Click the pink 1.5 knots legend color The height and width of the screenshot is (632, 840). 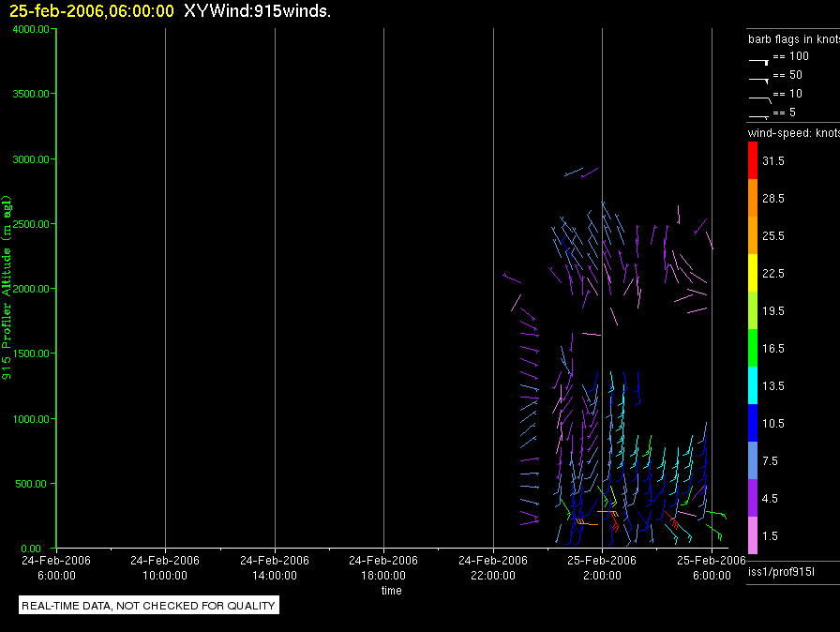(753, 535)
